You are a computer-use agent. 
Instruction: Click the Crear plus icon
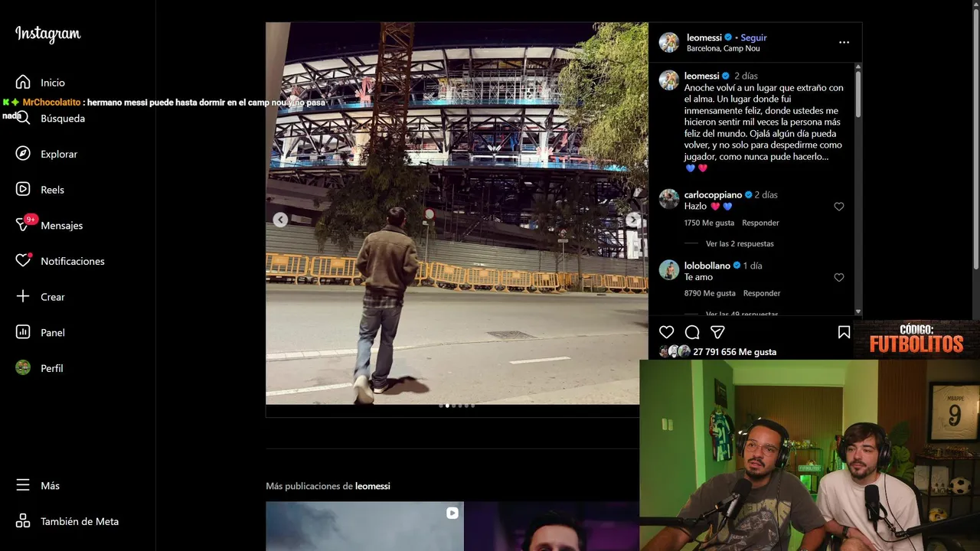pyautogui.click(x=23, y=296)
